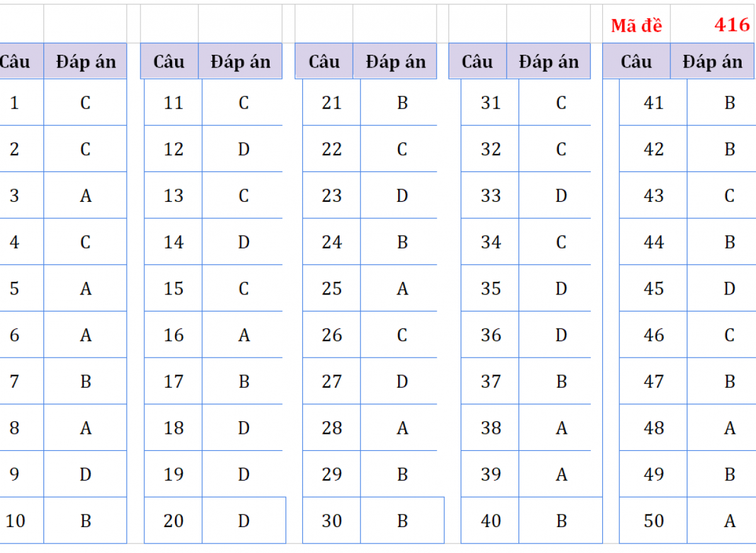Image resolution: width=756 pixels, height=553 pixels.
Task: Select answer B of question 37
Action: click(561, 381)
